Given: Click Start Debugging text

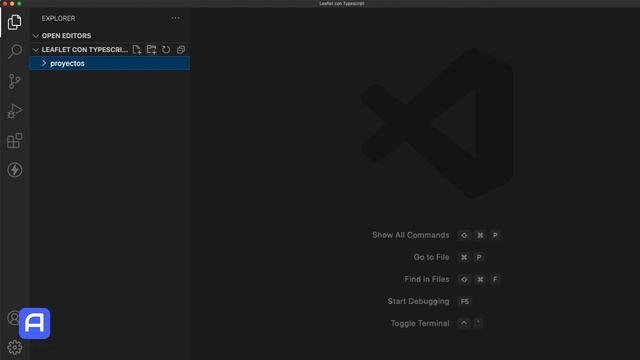Looking at the screenshot, I should click(x=418, y=301).
